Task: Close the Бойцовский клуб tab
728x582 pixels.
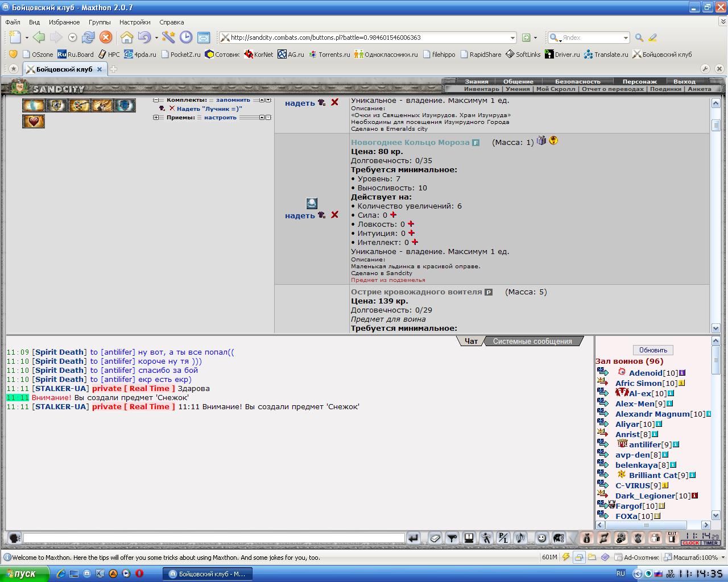Action: coord(100,69)
